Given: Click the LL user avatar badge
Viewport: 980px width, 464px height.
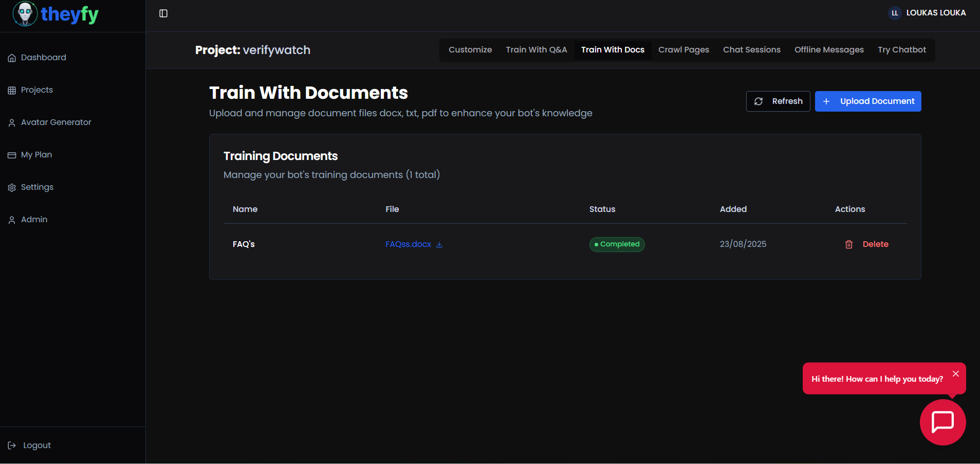Looking at the screenshot, I should point(895,13).
